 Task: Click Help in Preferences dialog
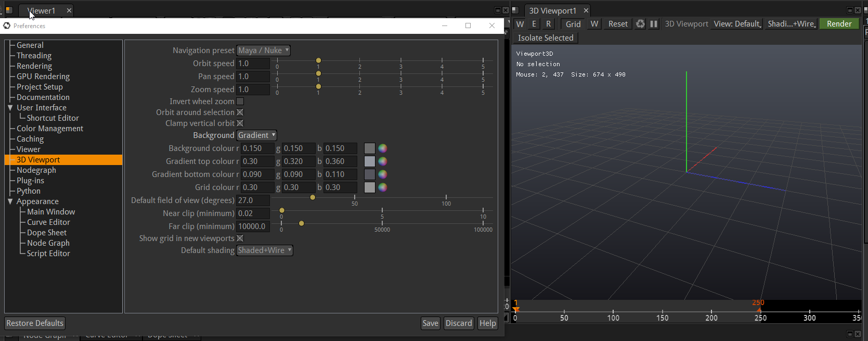click(x=487, y=323)
